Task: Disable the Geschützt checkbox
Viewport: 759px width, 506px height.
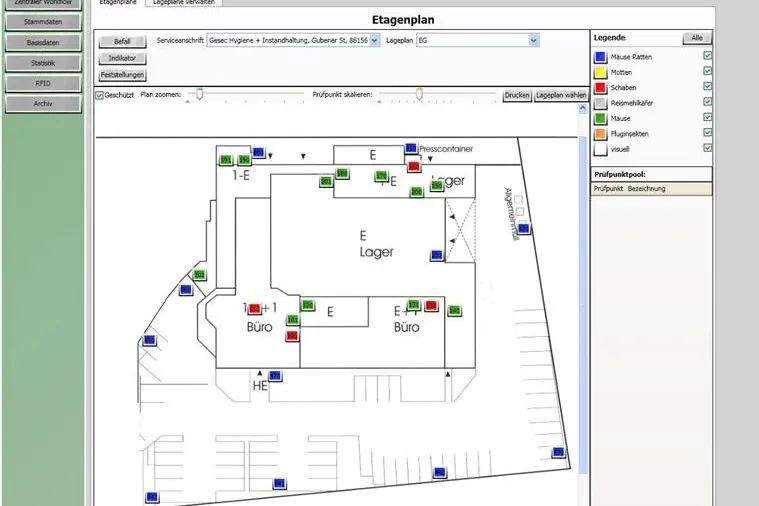Action: point(100,95)
